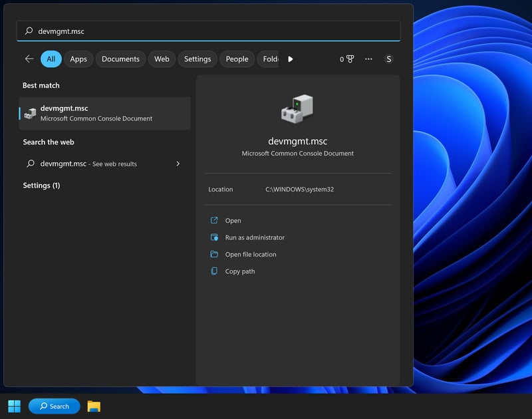Copy path of devmgmt.msc
The width and height of the screenshot is (532, 419).
pyautogui.click(x=239, y=271)
